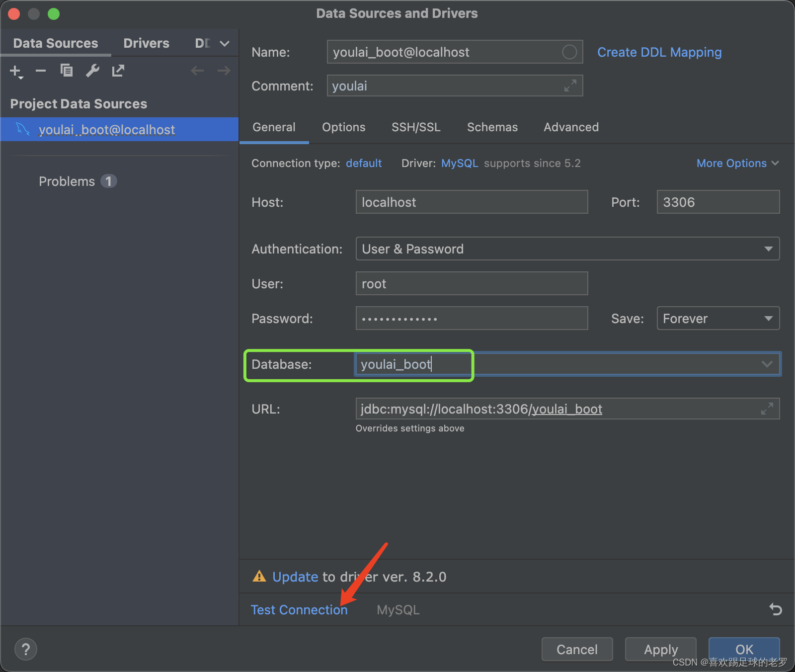
Task: Open help with question mark button
Action: coord(26,649)
